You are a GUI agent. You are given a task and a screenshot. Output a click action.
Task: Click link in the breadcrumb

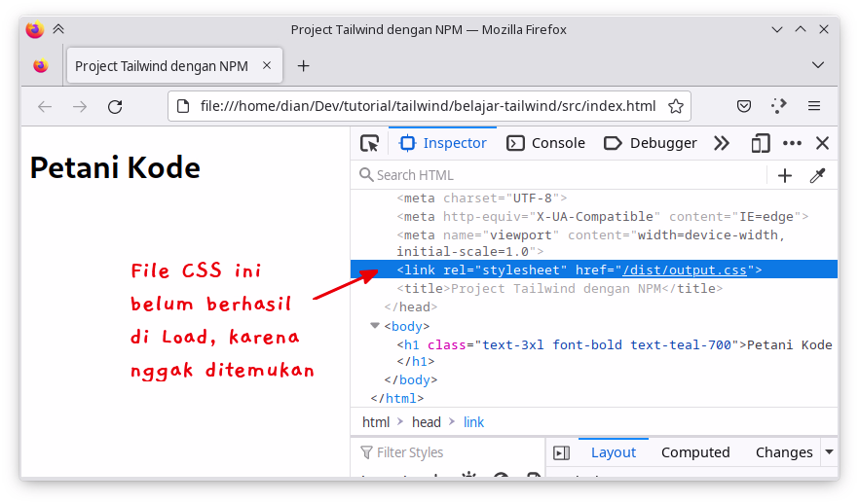[x=473, y=422]
